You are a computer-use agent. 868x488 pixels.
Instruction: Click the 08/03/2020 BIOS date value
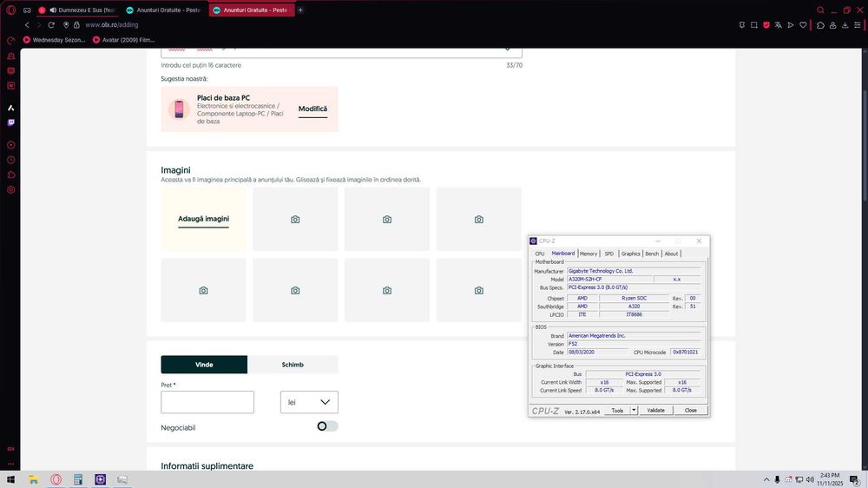pos(597,353)
